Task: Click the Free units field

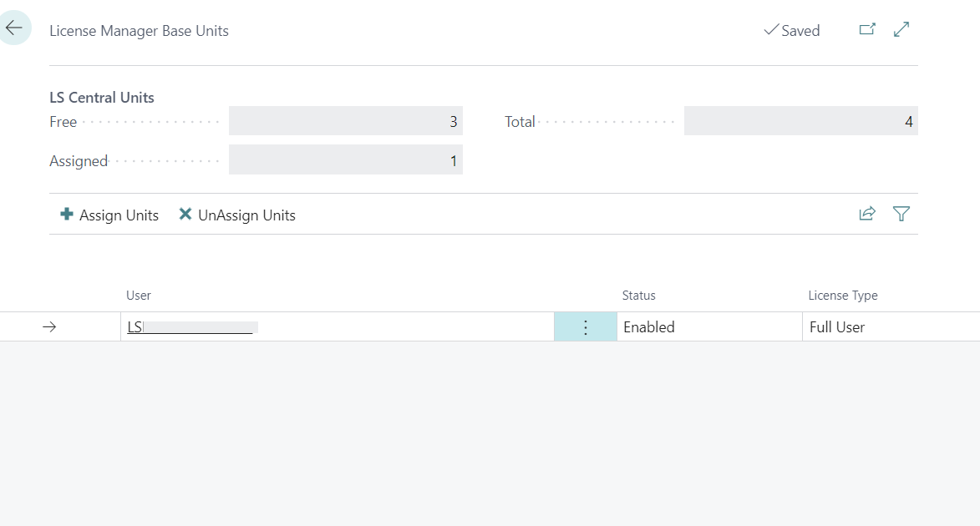Action: [x=345, y=121]
